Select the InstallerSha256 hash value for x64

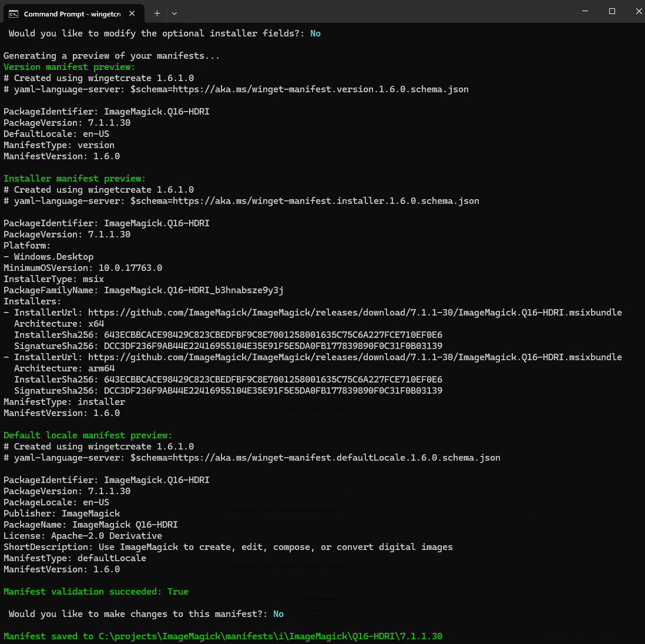coord(264,334)
